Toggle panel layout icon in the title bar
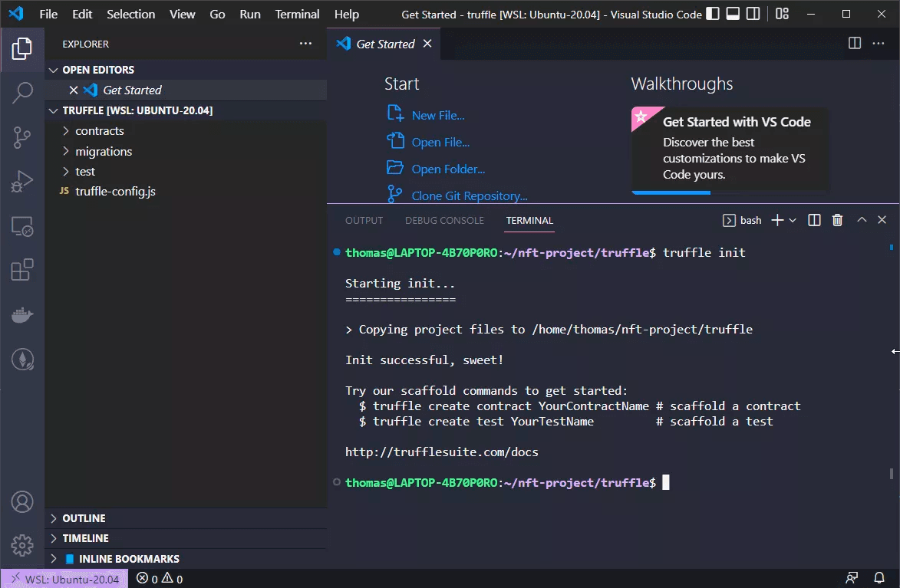This screenshot has height=588, width=900. (x=733, y=14)
